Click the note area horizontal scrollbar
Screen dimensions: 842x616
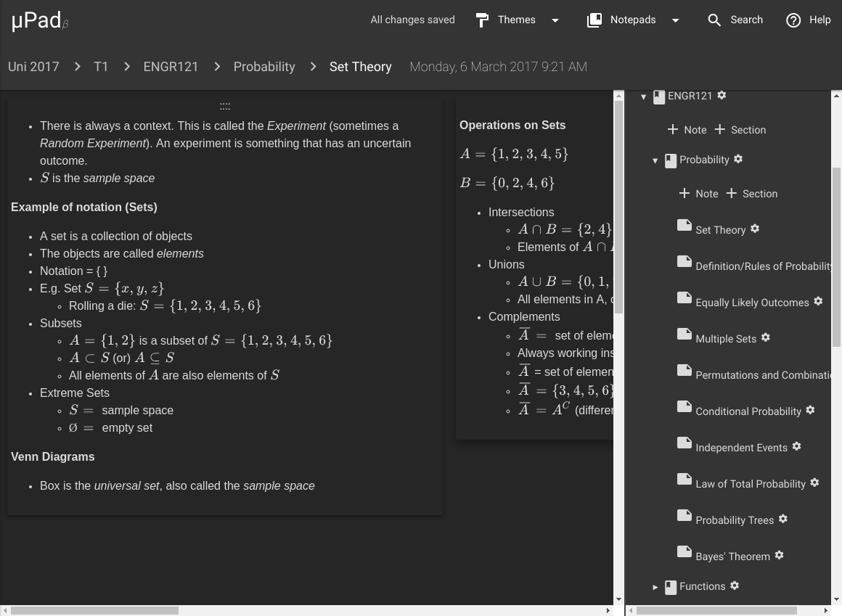click(x=94, y=611)
